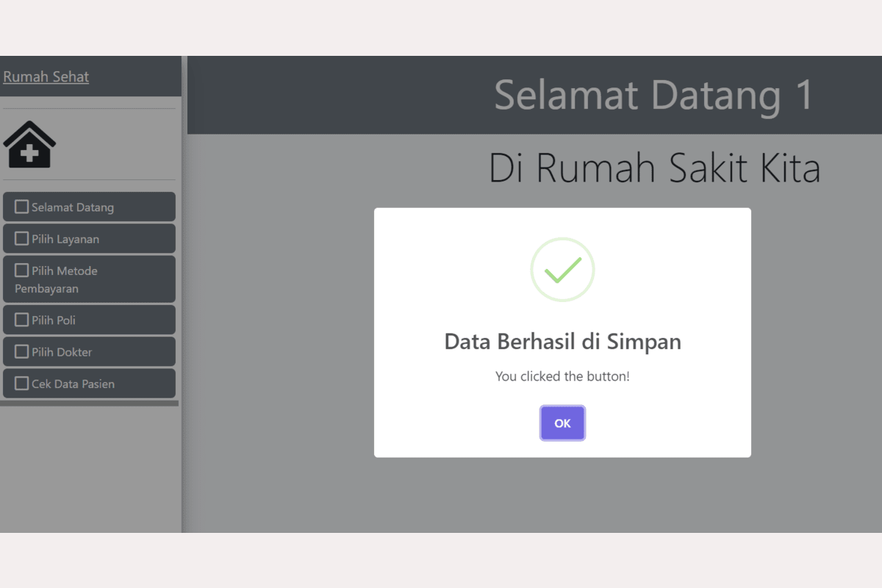Click the square icon beside Pilih Dokter
Screen dimensions: 882x588
tap(22, 351)
